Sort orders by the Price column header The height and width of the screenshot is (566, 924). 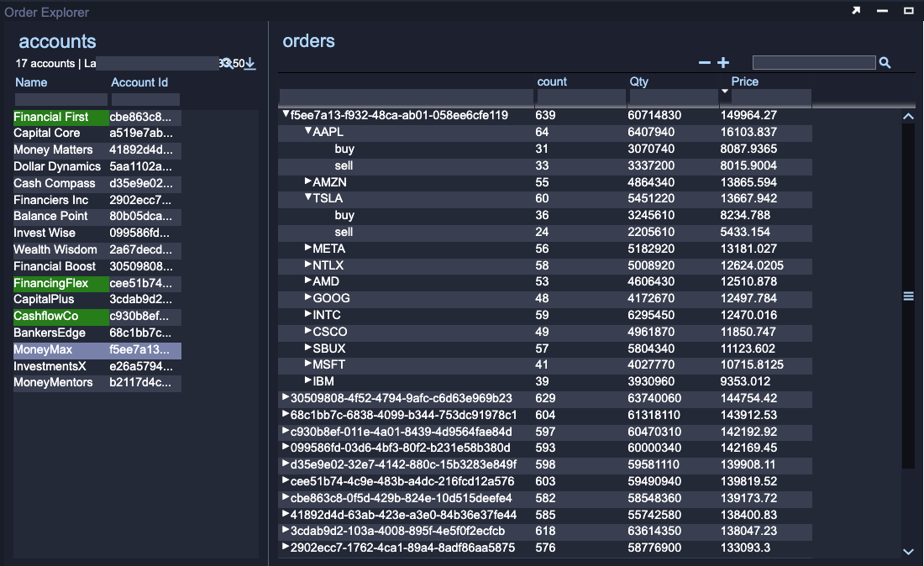click(x=744, y=81)
